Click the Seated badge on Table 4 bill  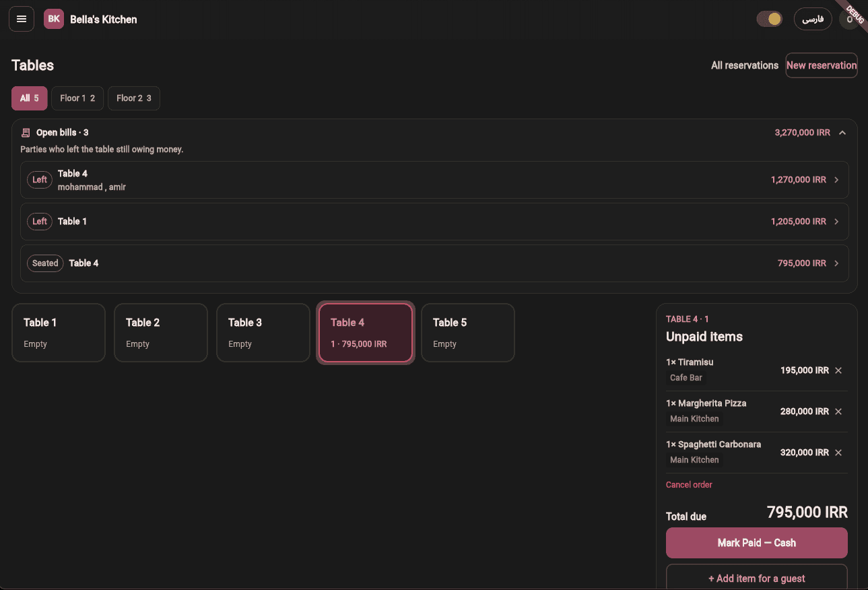45,263
